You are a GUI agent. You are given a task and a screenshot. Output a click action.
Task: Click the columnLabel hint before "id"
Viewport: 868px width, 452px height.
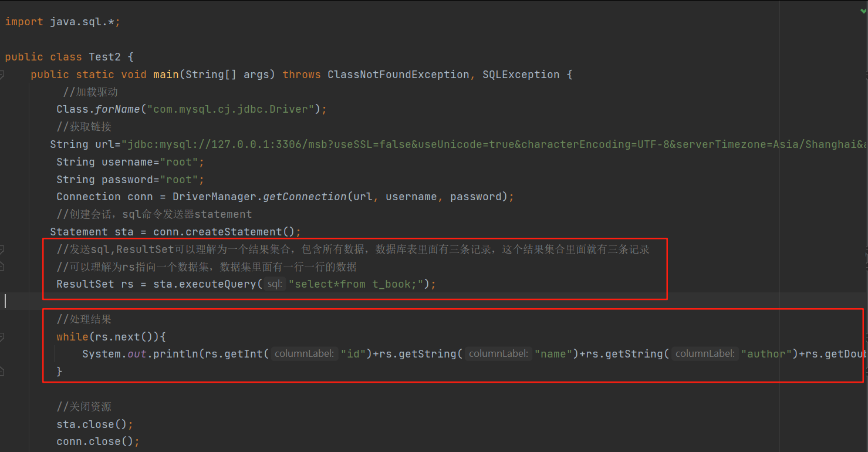point(305,354)
